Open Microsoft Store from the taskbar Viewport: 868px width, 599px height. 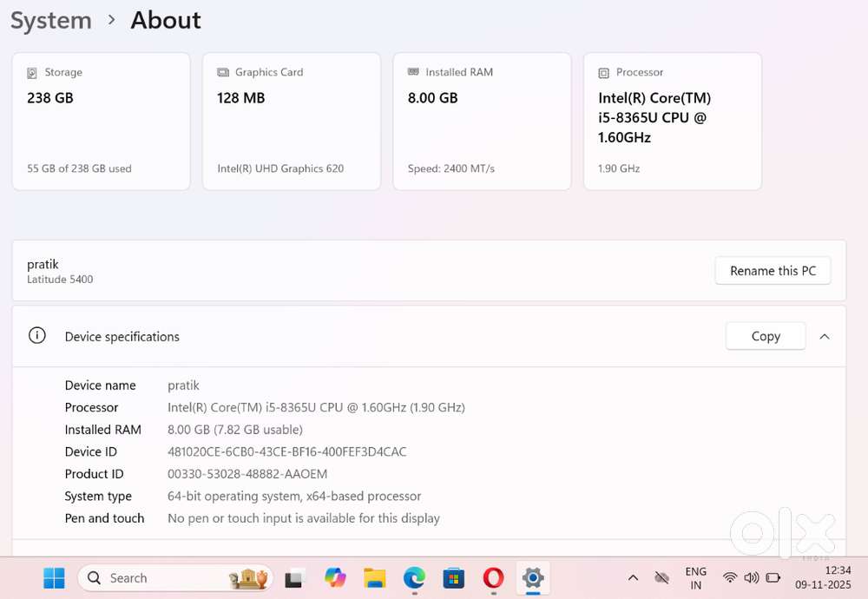(453, 577)
